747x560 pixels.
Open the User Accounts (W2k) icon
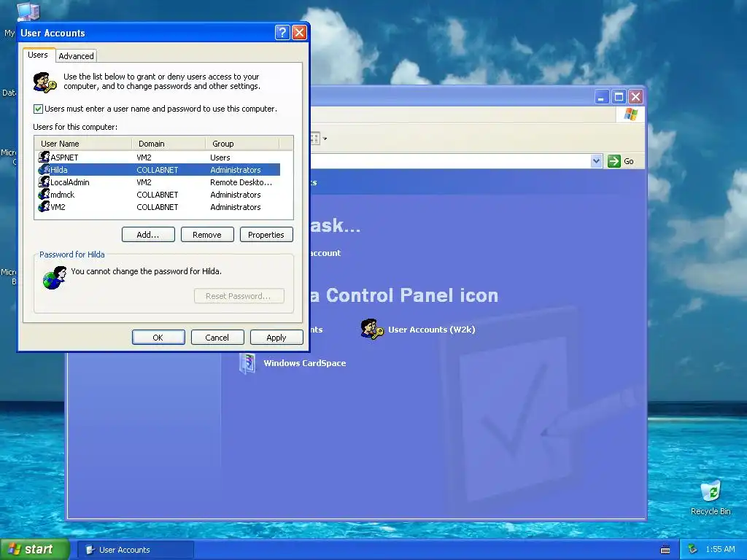click(371, 329)
